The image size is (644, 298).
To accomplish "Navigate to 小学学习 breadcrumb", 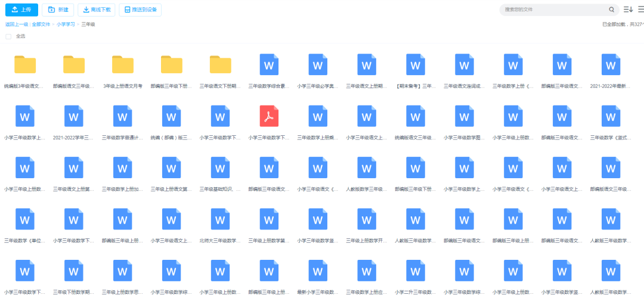I will (x=66, y=24).
